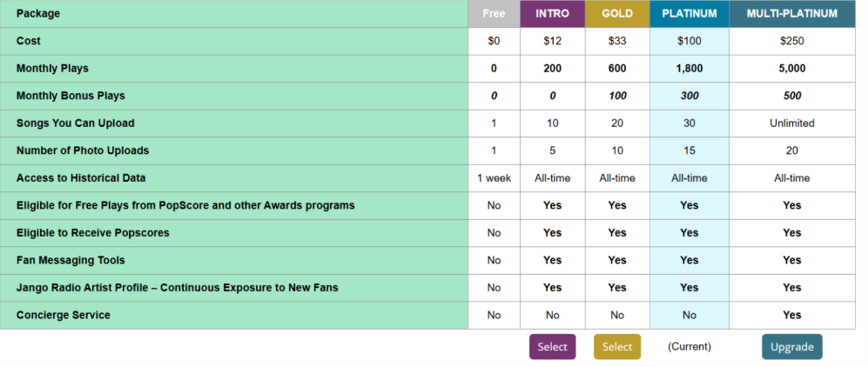
Task: Select the PLATINUM package header
Action: pyautogui.click(x=689, y=14)
